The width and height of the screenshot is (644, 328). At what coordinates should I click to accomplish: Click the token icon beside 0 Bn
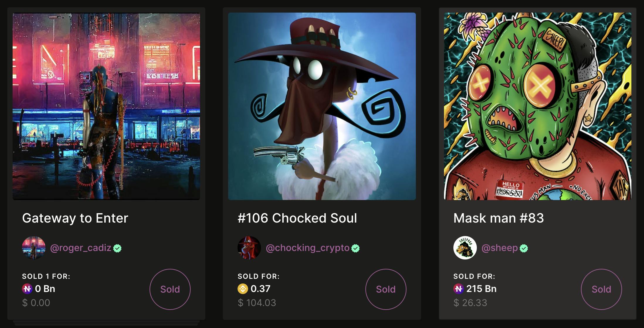tap(27, 289)
